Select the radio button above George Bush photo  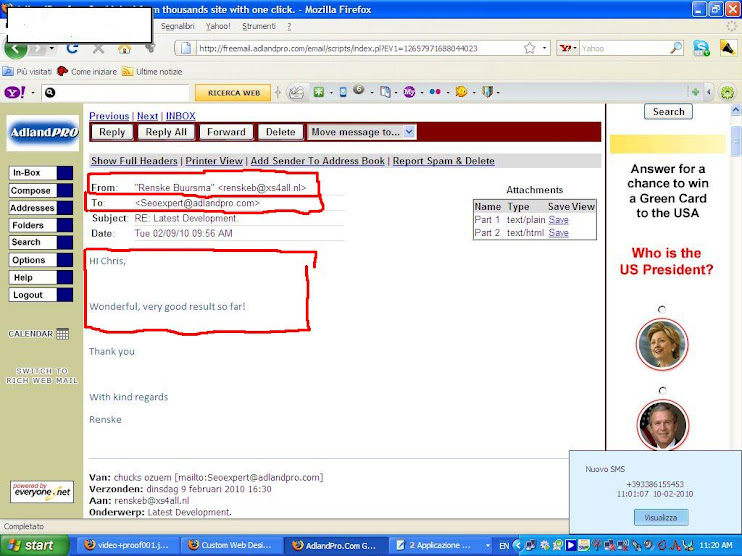(x=662, y=390)
